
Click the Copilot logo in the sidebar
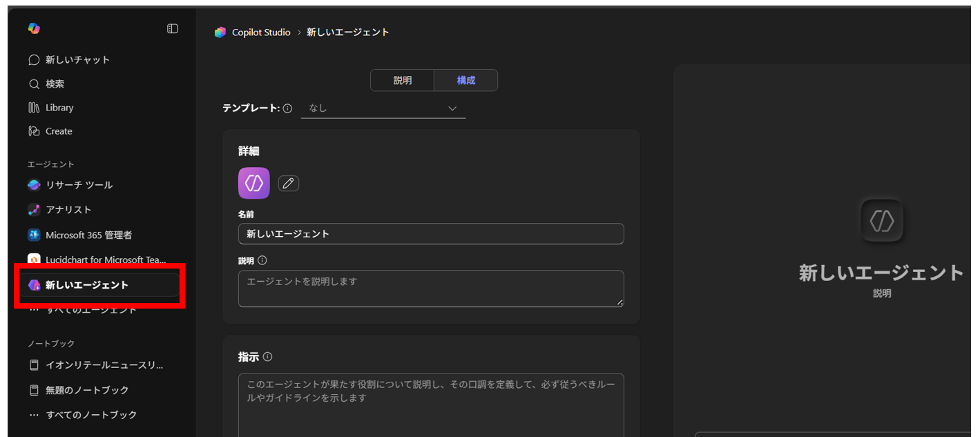click(33, 28)
